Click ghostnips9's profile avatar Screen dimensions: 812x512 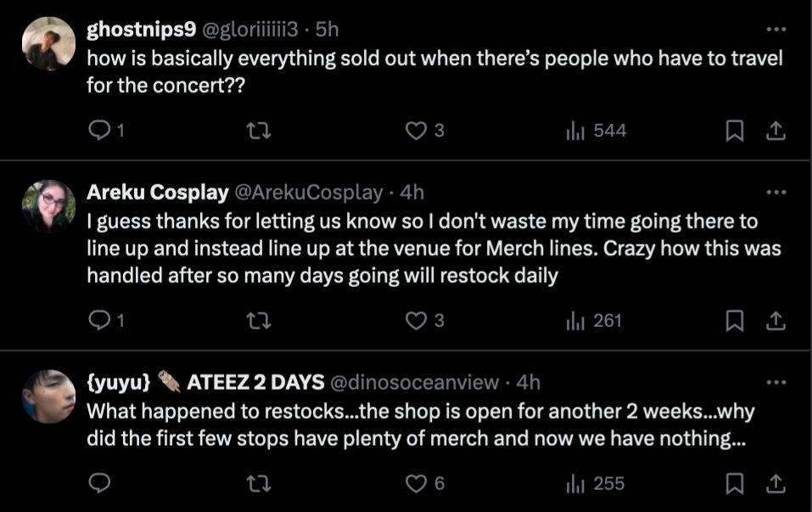tap(48, 43)
